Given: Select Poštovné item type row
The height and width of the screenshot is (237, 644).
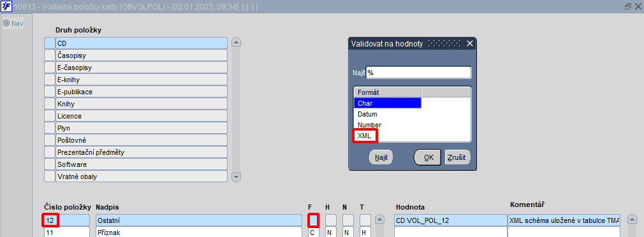Looking at the screenshot, I should [142, 140].
